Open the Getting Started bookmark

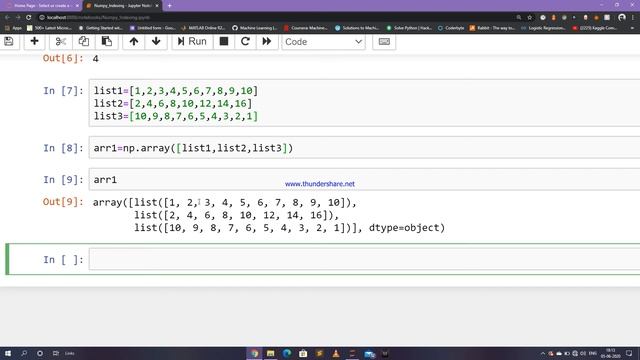100,28
